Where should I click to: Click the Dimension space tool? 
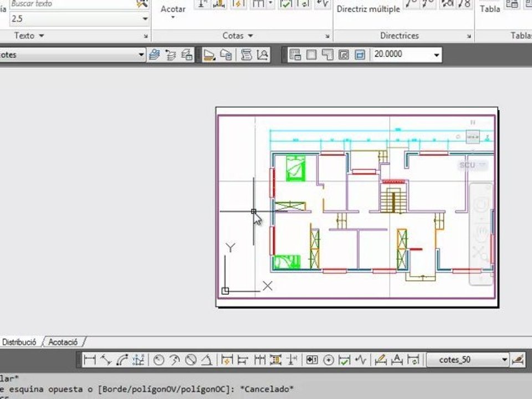tap(276, 360)
